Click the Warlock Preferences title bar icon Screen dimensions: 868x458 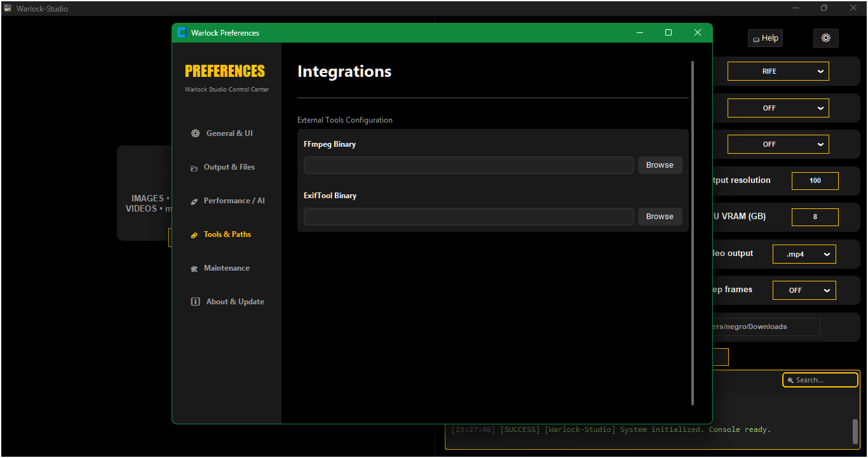(x=182, y=33)
